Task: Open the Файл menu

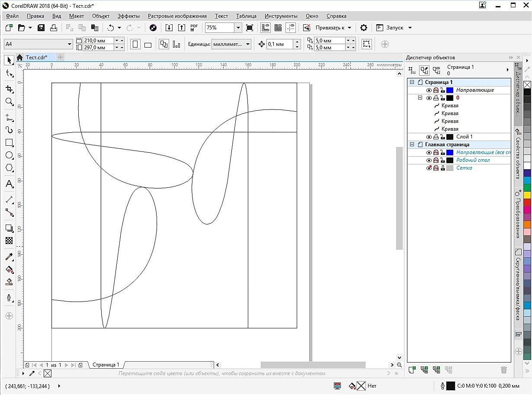Action: coord(12,16)
